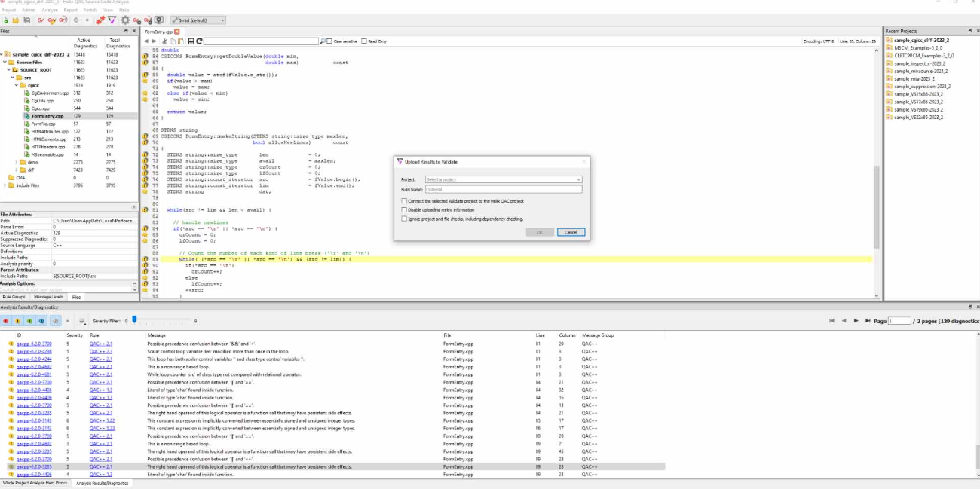Open the print/export icon in diagnostics toolbar

(81, 321)
